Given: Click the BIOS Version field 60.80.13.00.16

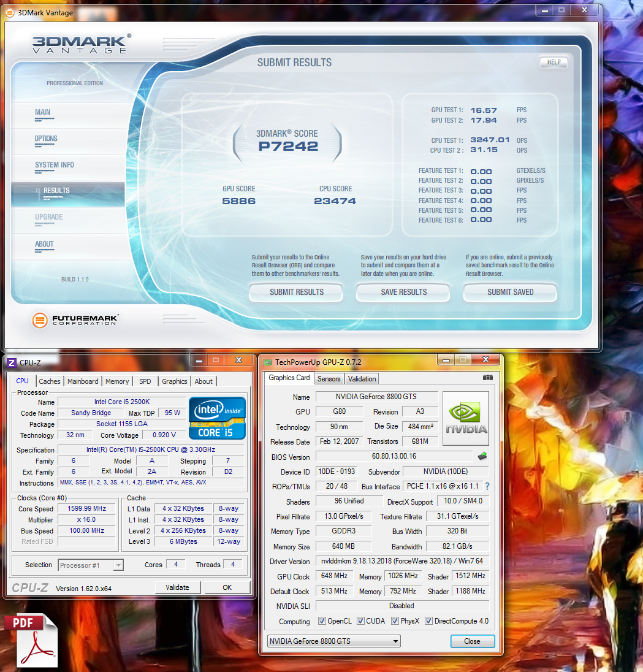Looking at the screenshot, I should [x=394, y=456].
